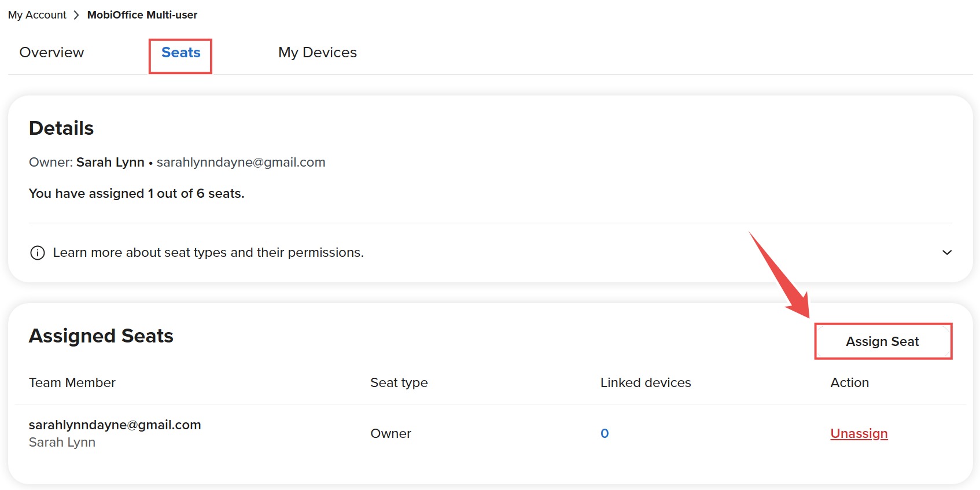Go to My Account breadcrumb

(37, 15)
